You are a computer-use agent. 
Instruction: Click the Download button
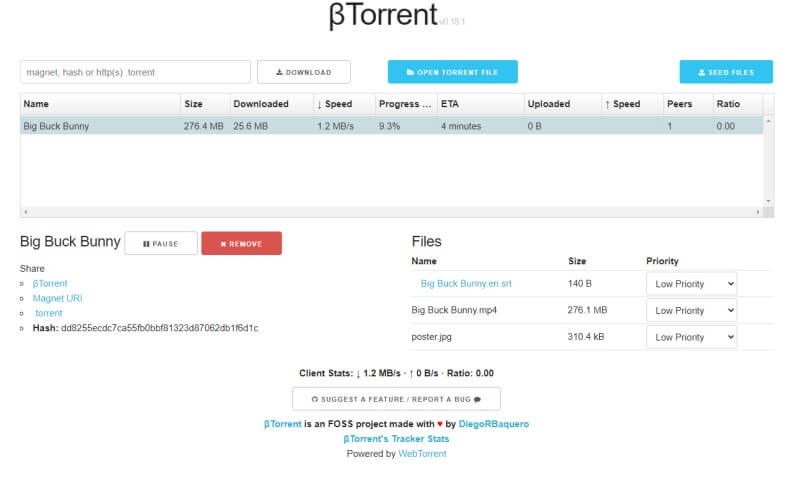click(x=303, y=72)
